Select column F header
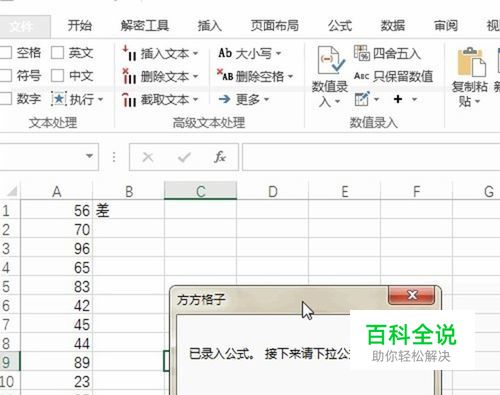This screenshot has width=500, height=395. (x=416, y=191)
